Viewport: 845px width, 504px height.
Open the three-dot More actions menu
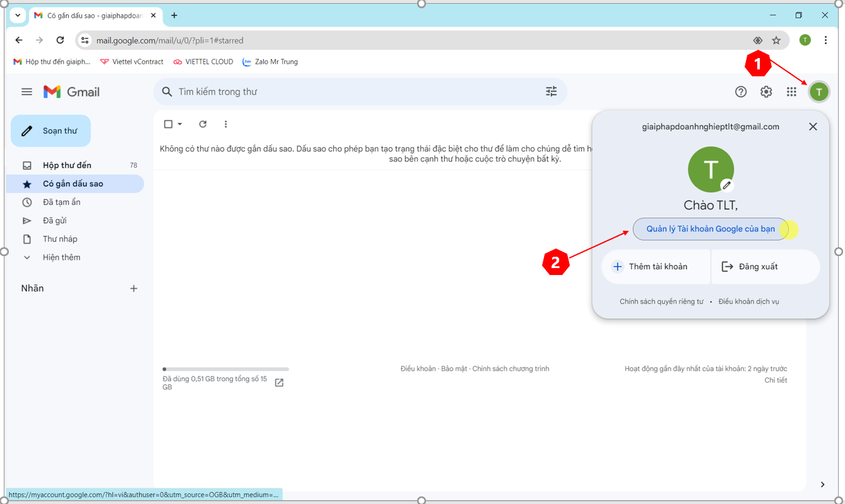tap(225, 124)
